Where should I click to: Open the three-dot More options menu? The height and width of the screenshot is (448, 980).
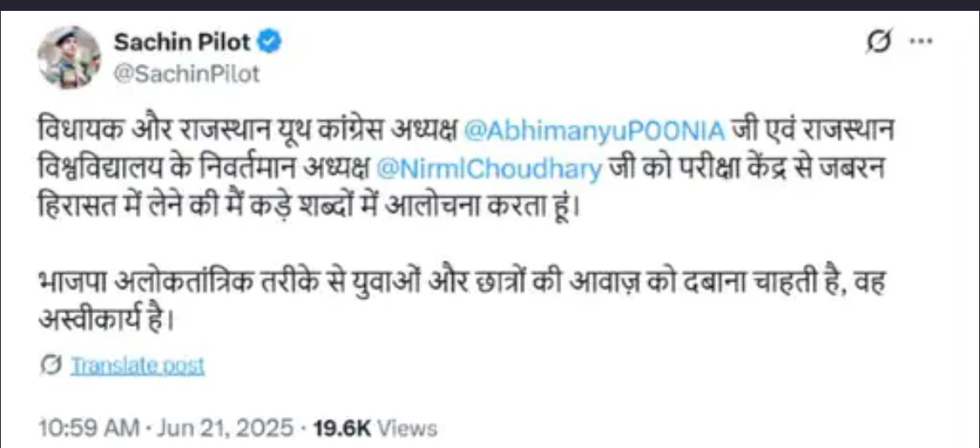click(x=922, y=43)
